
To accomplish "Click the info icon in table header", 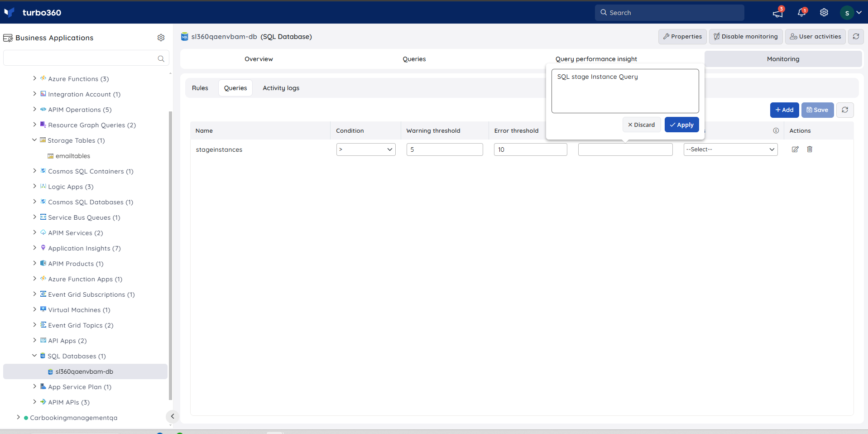I will 776,130.
